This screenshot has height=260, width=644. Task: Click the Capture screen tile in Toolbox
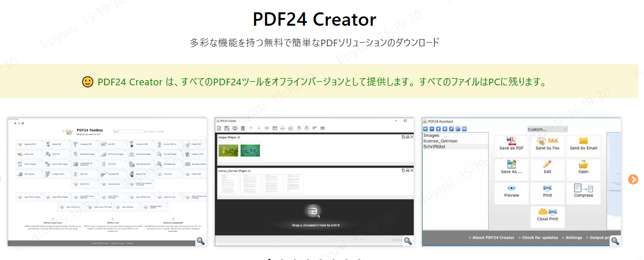(113, 184)
